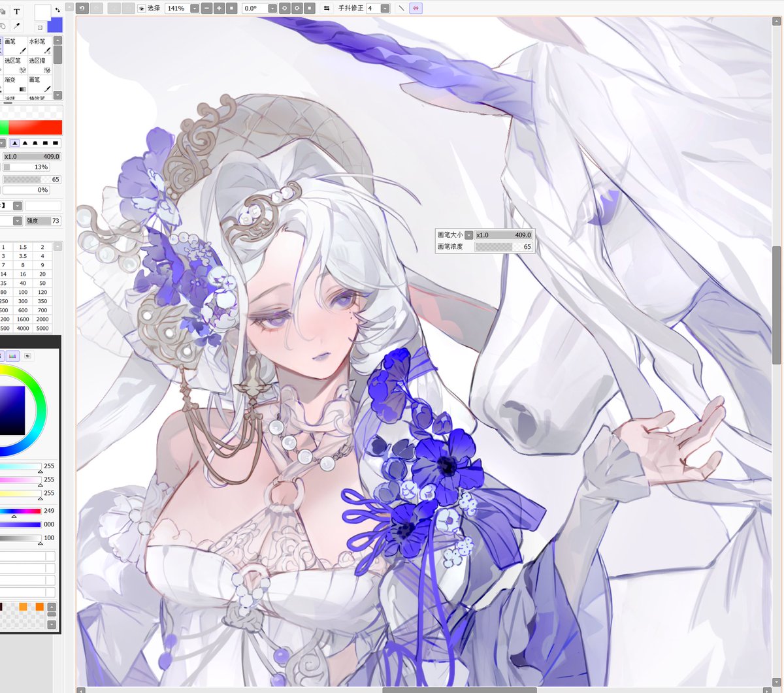This screenshot has width=784, height=693.
Task: Adjust 画笔大小 slider in floating popup
Action: coord(503,235)
